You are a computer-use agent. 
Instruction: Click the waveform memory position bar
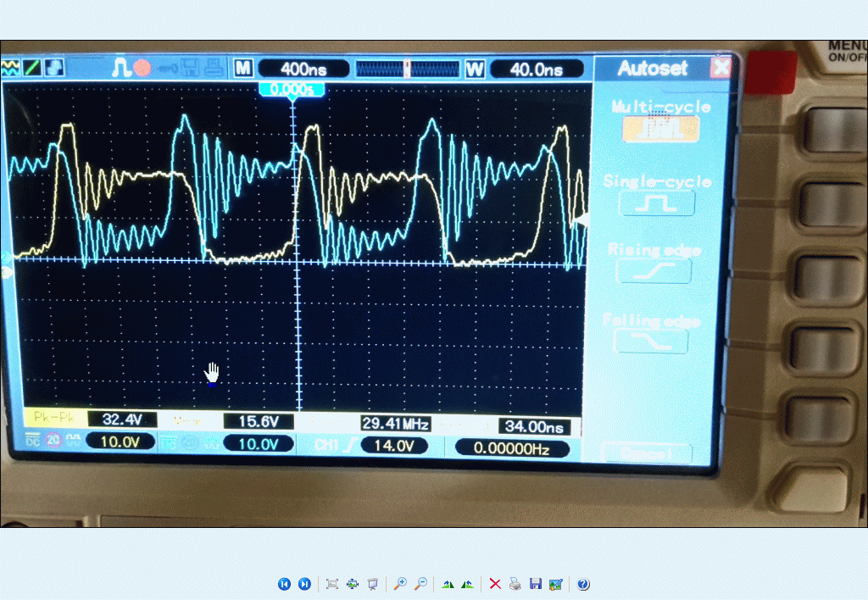407,69
